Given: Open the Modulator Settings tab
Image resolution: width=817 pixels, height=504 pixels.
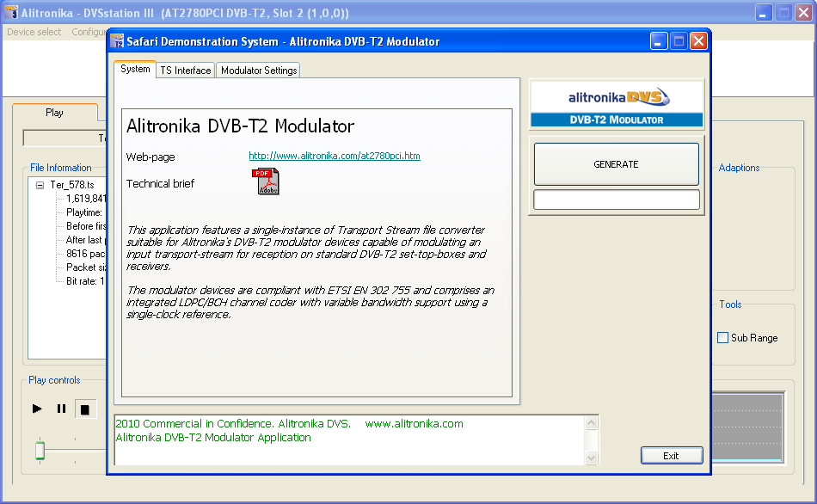Looking at the screenshot, I should click(259, 71).
